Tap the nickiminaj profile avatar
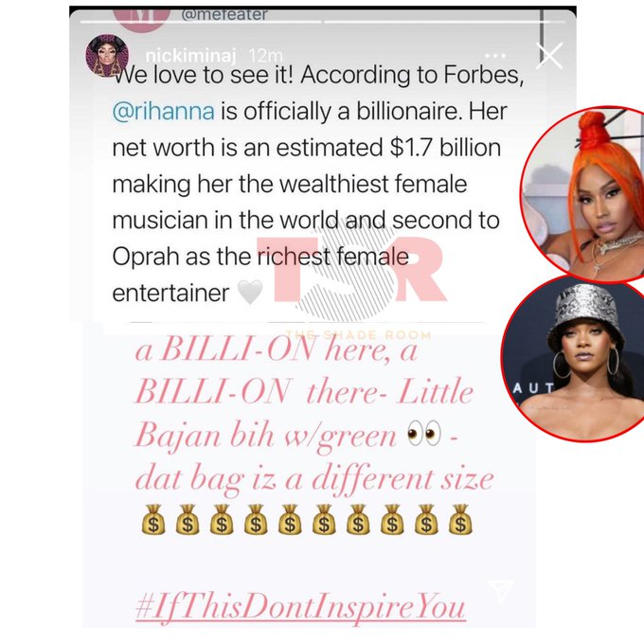The width and height of the screenshot is (644, 644). [x=107, y=56]
